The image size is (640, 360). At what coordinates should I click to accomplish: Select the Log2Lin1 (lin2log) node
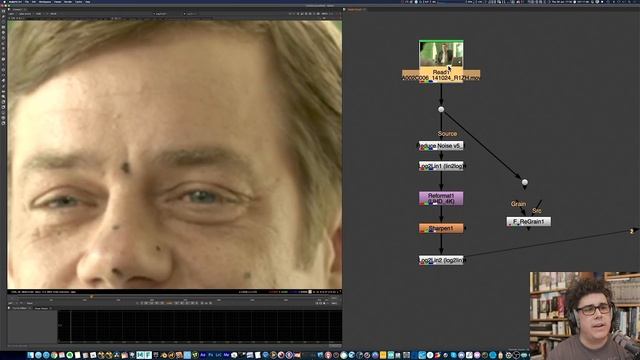442,166
